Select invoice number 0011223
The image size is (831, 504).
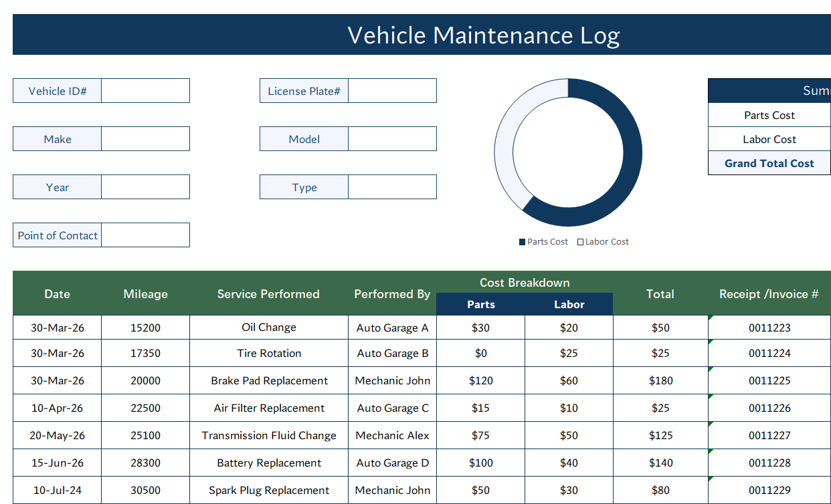pyautogui.click(x=769, y=328)
